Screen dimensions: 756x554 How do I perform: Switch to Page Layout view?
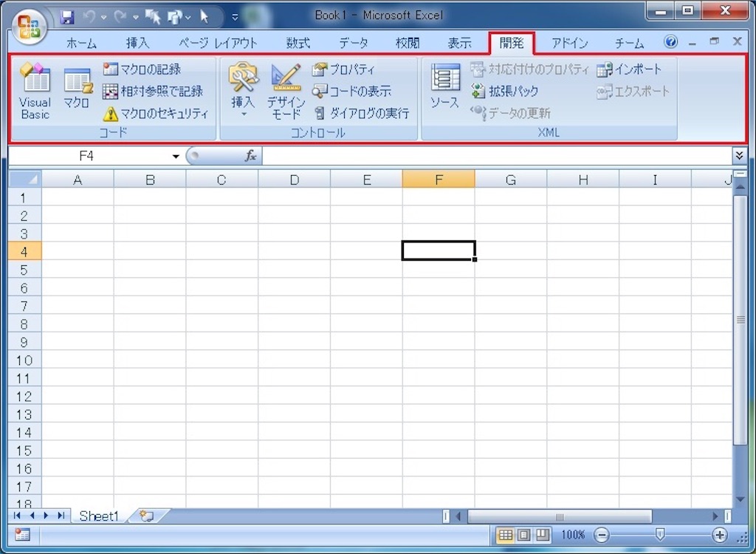pyautogui.click(x=524, y=535)
